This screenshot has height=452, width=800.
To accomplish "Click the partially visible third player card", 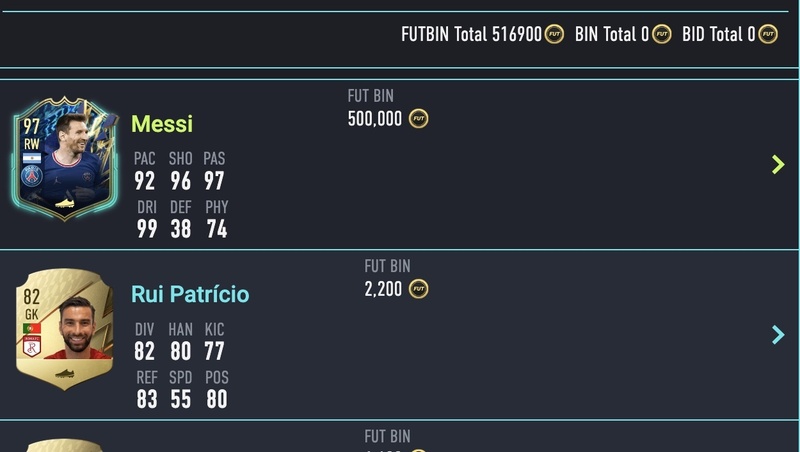I will click(65, 445).
